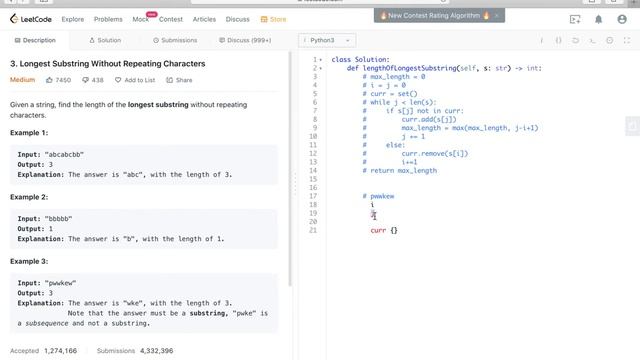This screenshot has width=640, height=360.
Task: Place cursor on the def lengthOfLongestSubstring line
Action: click(x=444, y=68)
